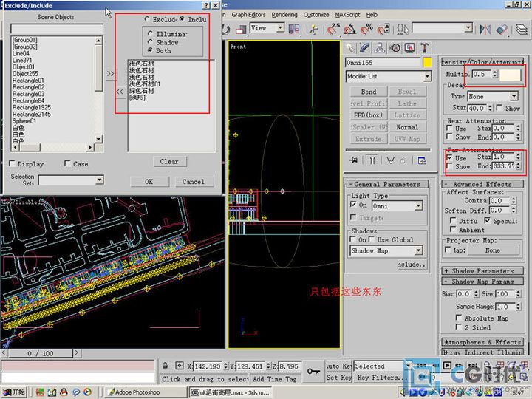Open the Graph Editors menu
The height and width of the screenshot is (399, 532).
(x=248, y=15)
